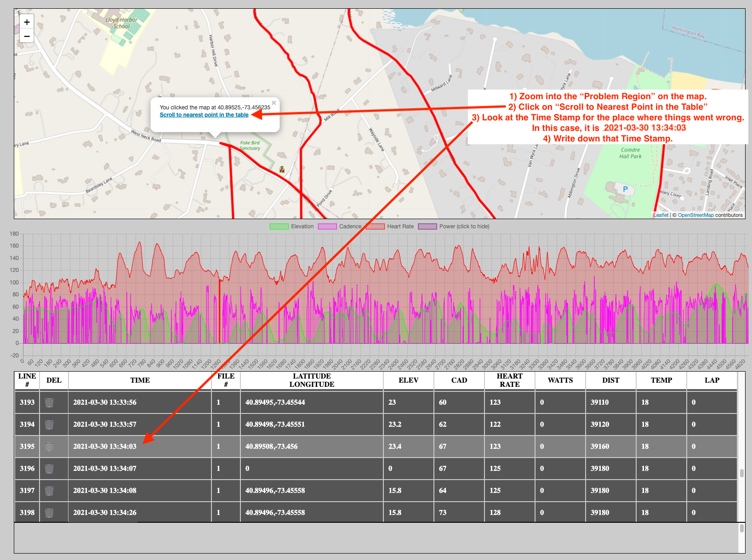Image resolution: width=752 pixels, height=560 pixels.
Task: Delete line 3198 using trash icon
Action: (49, 513)
